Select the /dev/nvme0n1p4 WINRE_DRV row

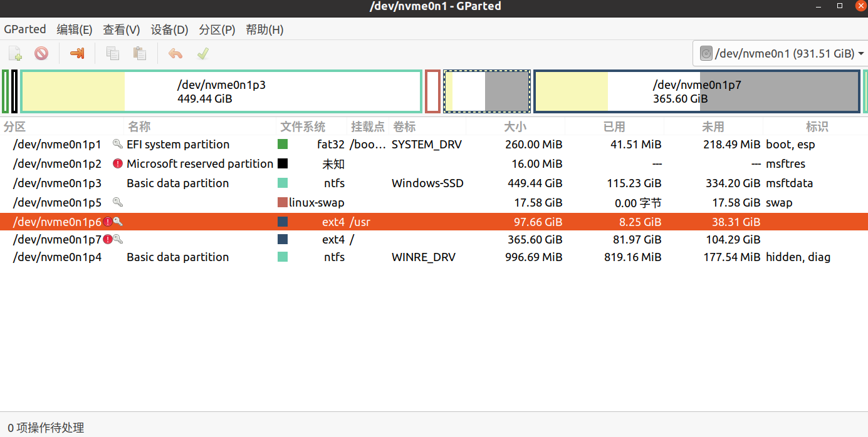point(434,257)
